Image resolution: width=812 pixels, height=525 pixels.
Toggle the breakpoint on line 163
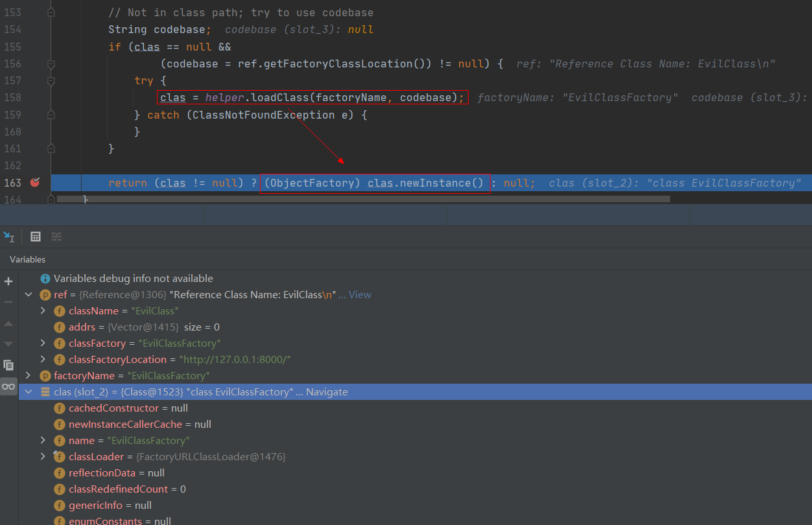[35, 183]
